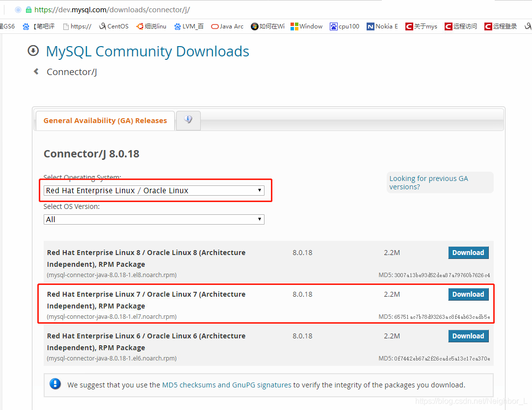Screen dimensions: 532x410
Task: Click the back chevron next to Connector/J
Action: click(36, 72)
